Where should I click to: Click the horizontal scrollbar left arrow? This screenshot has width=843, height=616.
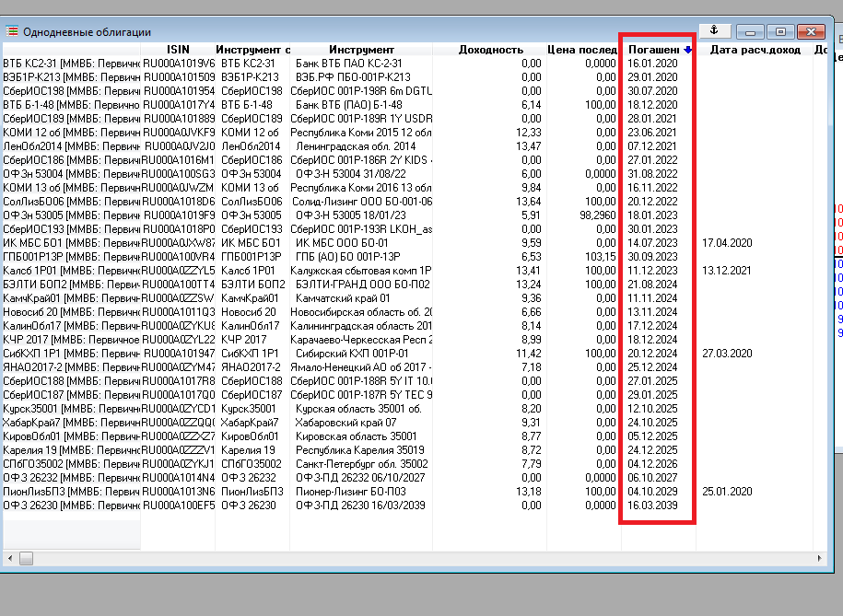(x=10, y=559)
